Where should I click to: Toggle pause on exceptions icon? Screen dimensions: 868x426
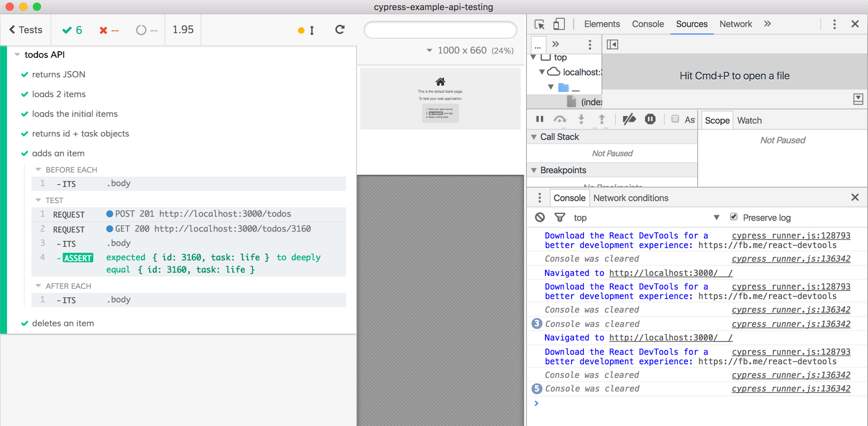tap(650, 119)
